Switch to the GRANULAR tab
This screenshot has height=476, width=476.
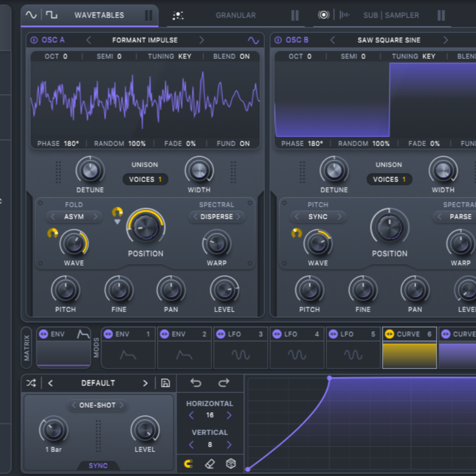tap(236, 15)
